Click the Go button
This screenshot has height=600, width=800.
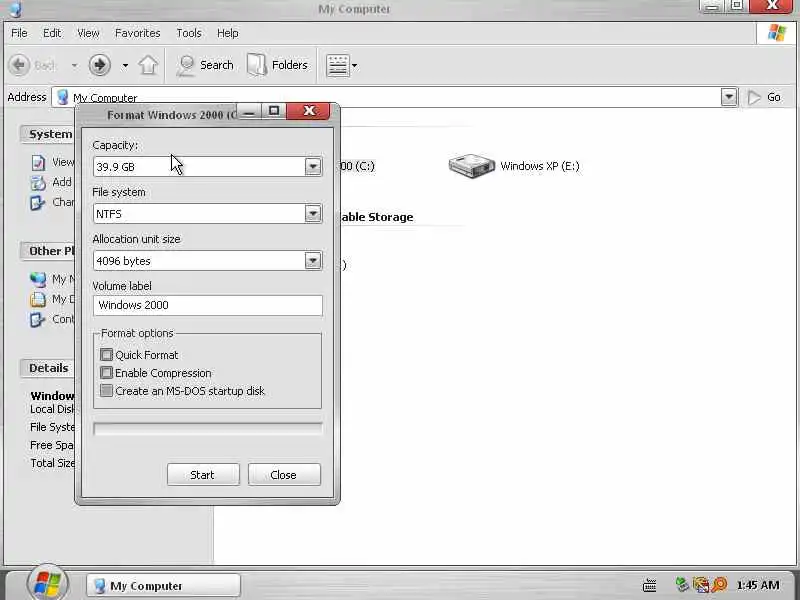click(x=764, y=97)
